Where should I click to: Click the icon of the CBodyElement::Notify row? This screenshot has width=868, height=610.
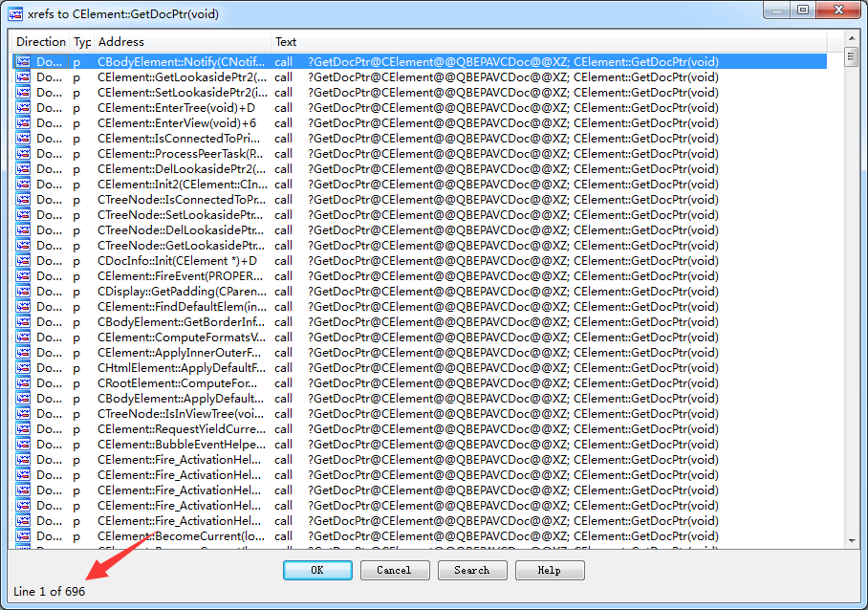[x=23, y=61]
